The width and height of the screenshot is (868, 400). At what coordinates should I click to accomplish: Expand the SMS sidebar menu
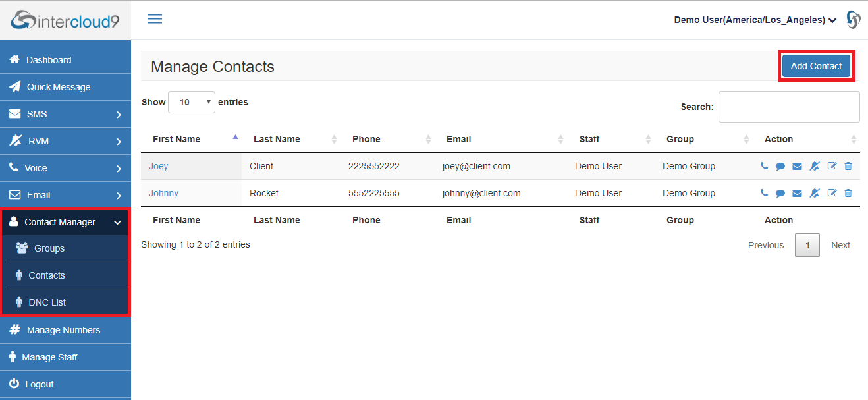click(x=65, y=114)
